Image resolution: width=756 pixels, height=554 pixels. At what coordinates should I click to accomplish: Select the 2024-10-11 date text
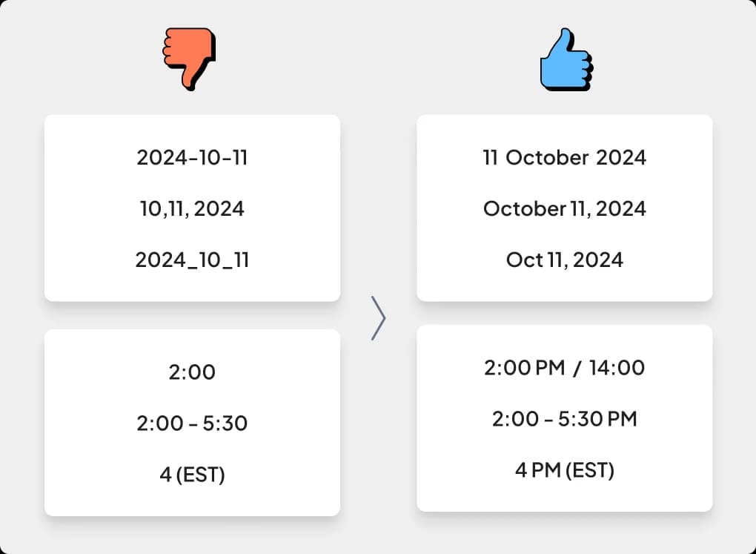(192, 158)
